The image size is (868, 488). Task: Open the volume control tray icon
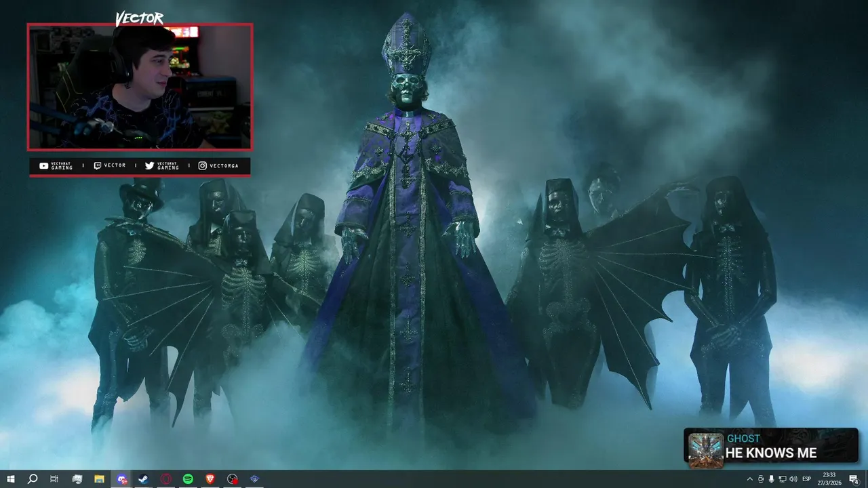coord(793,479)
